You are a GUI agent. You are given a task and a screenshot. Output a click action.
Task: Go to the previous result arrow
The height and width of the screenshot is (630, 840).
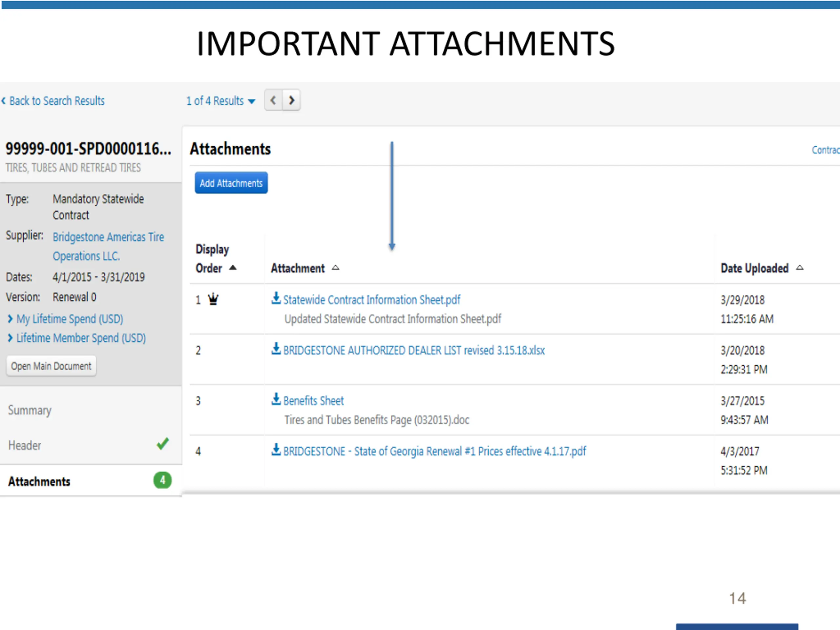coord(273,100)
